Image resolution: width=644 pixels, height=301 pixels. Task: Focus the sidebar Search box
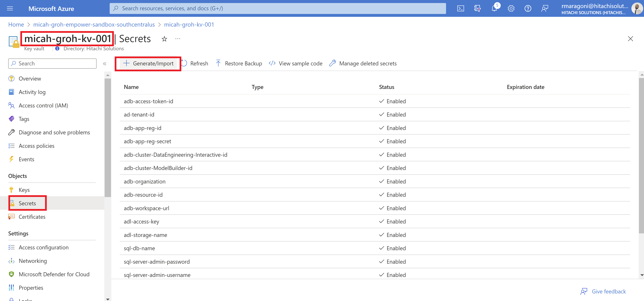pyautogui.click(x=52, y=64)
